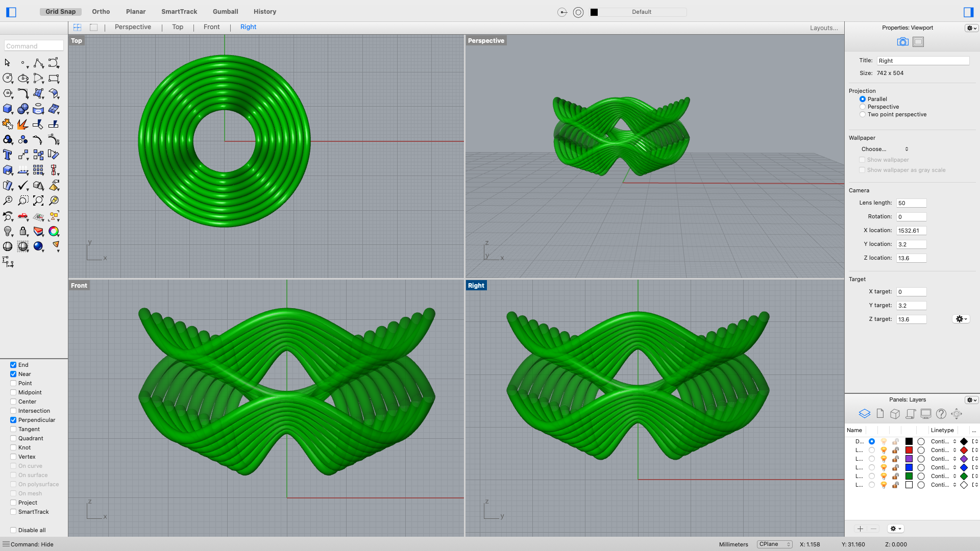Click the Explode tool icon
This screenshot has width=980, height=551.
[22, 124]
